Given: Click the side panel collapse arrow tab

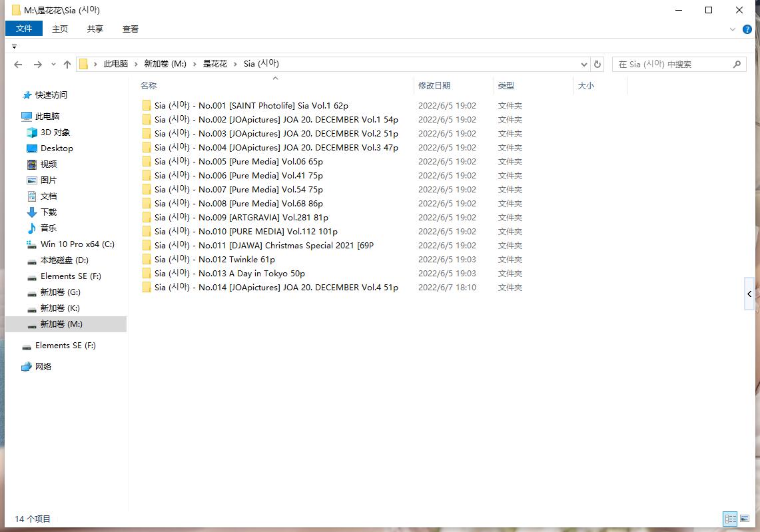Looking at the screenshot, I should (x=749, y=294).
